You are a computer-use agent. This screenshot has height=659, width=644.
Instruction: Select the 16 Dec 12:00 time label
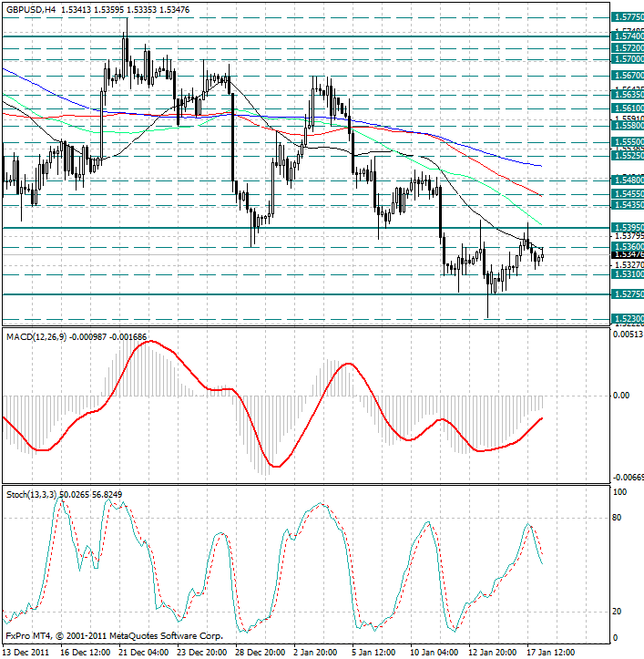point(86,653)
